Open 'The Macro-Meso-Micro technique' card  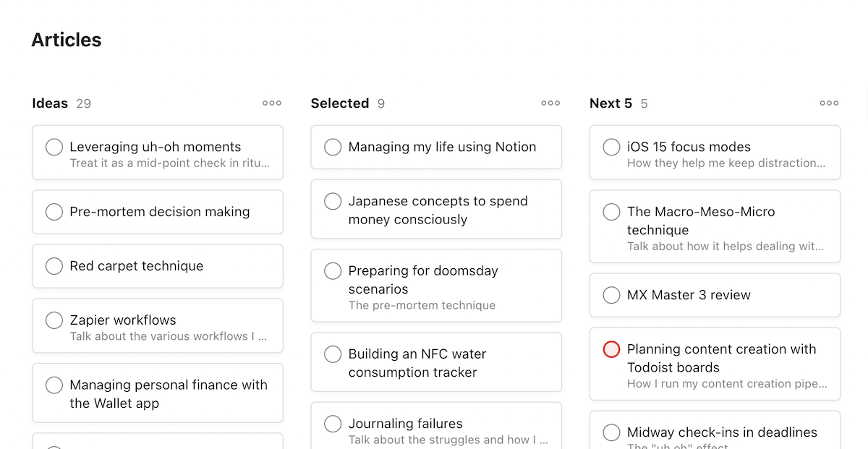pos(700,221)
